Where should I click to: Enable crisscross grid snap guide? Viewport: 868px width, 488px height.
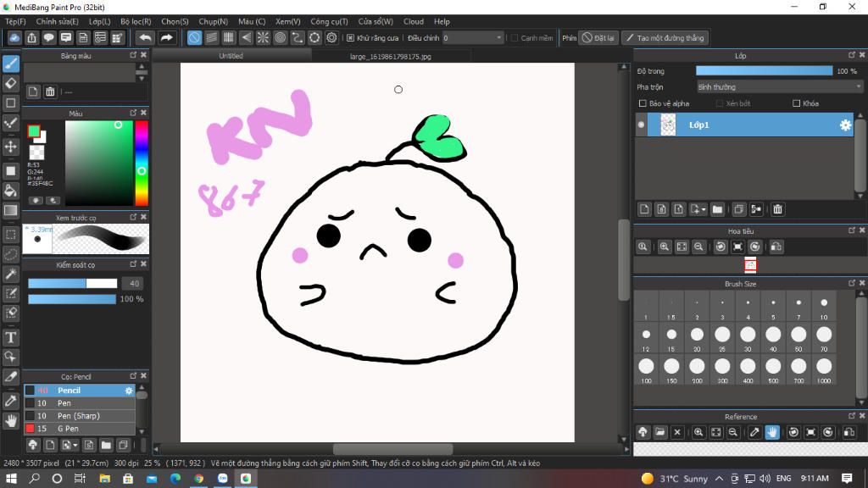pyautogui.click(x=229, y=37)
